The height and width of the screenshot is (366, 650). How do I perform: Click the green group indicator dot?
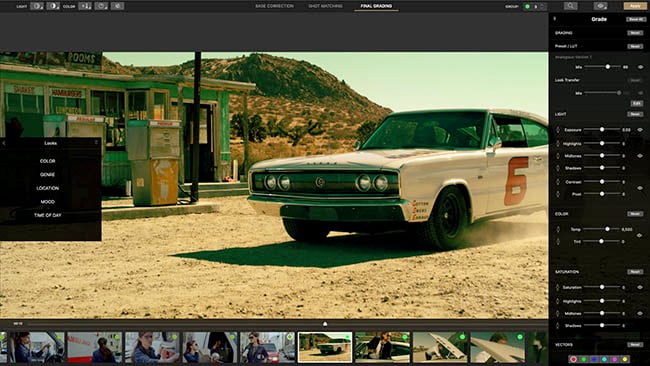point(527,7)
